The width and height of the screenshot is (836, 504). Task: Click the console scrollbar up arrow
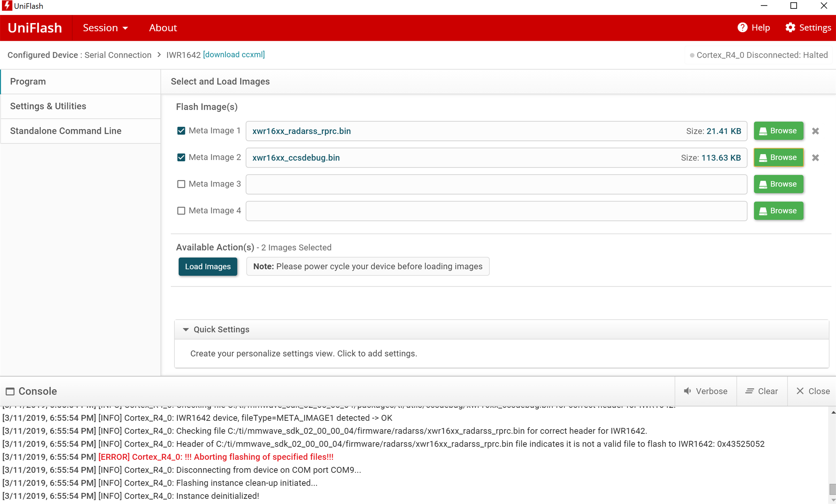[833, 412]
